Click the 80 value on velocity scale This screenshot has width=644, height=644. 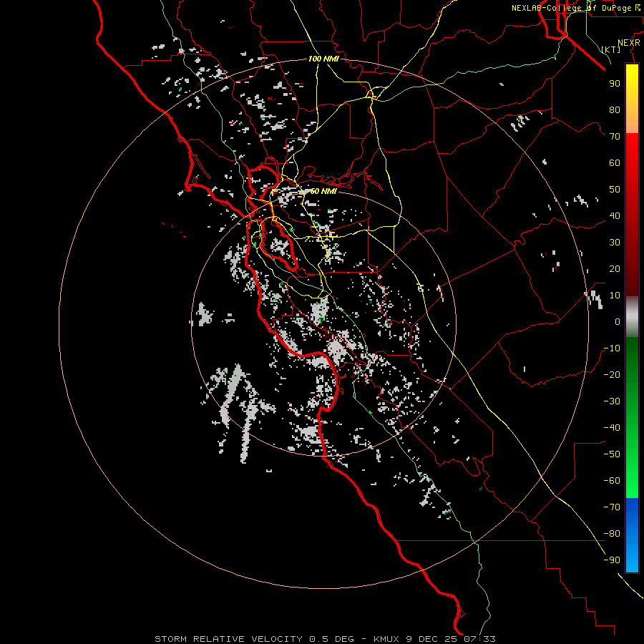tap(615, 110)
